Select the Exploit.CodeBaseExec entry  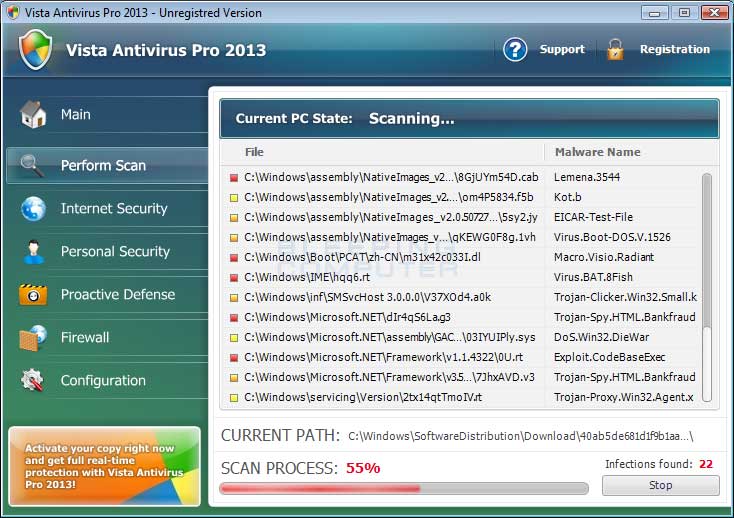pos(609,357)
